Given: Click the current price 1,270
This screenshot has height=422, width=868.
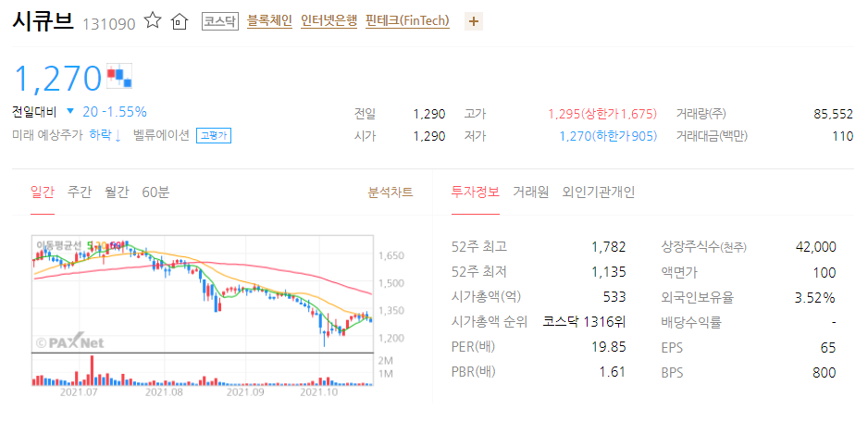Looking at the screenshot, I should point(57,78).
